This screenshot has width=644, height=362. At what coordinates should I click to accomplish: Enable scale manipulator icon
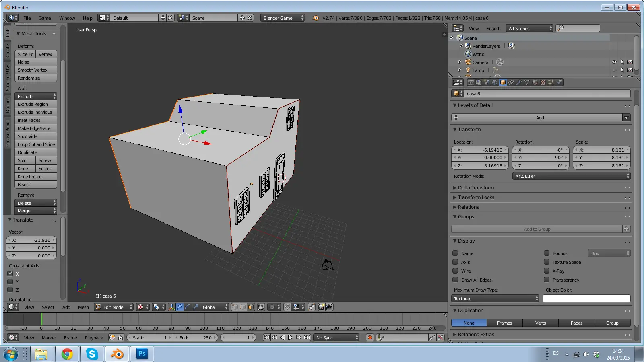pos(196,307)
